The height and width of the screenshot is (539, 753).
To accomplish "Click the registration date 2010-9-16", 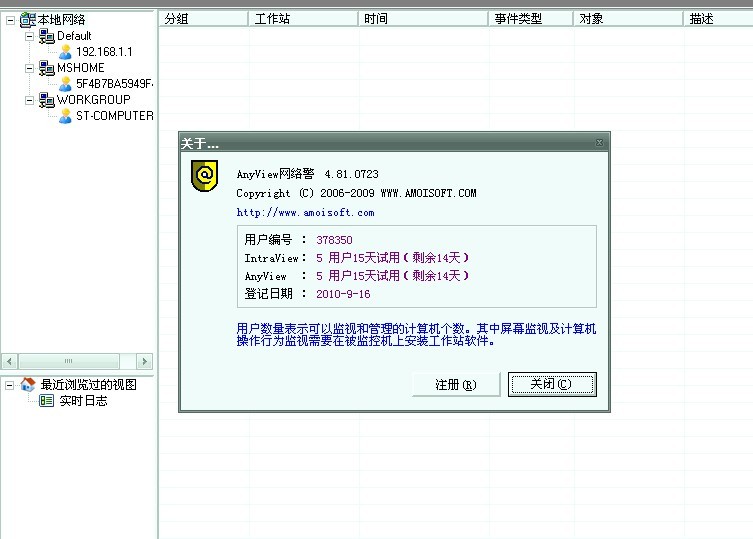I will [343, 294].
